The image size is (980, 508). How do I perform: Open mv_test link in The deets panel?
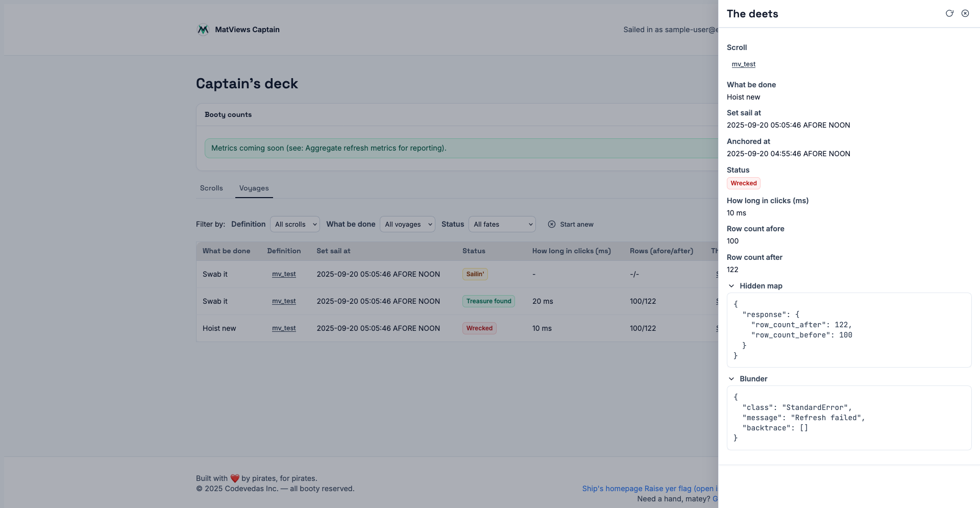click(743, 64)
